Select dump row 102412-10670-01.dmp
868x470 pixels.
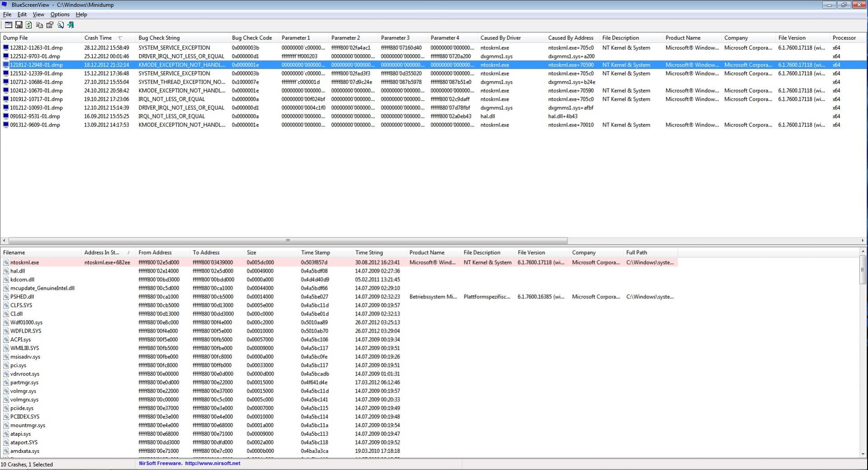[x=434, y=90]
